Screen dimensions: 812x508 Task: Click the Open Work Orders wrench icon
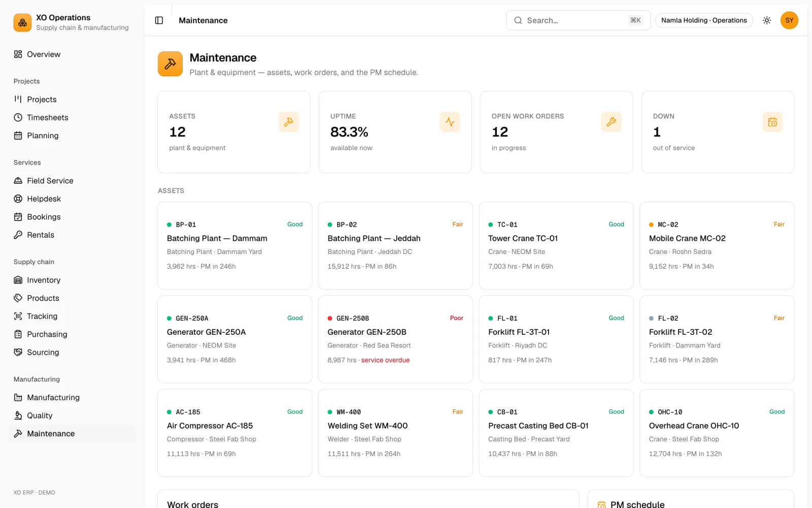coord(611,122)
